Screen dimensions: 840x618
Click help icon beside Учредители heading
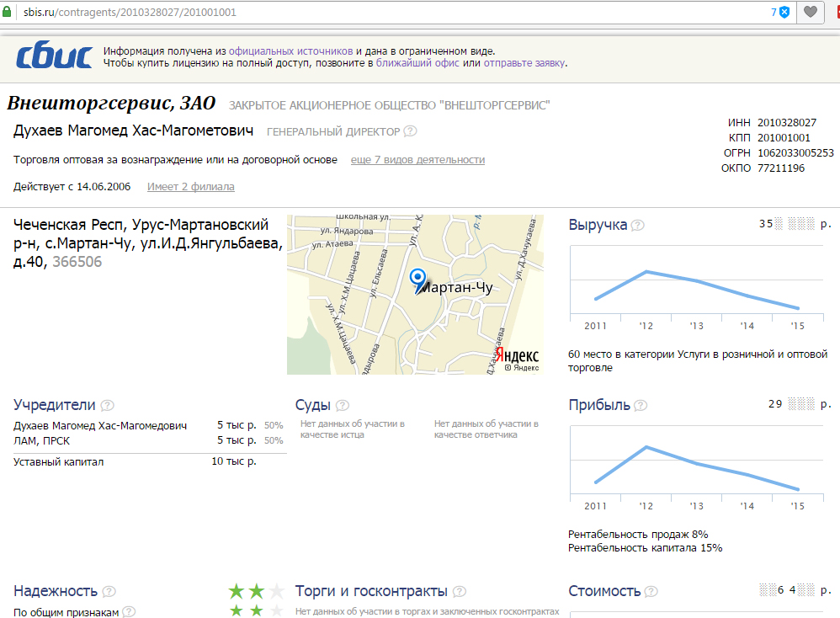[107, 406]
